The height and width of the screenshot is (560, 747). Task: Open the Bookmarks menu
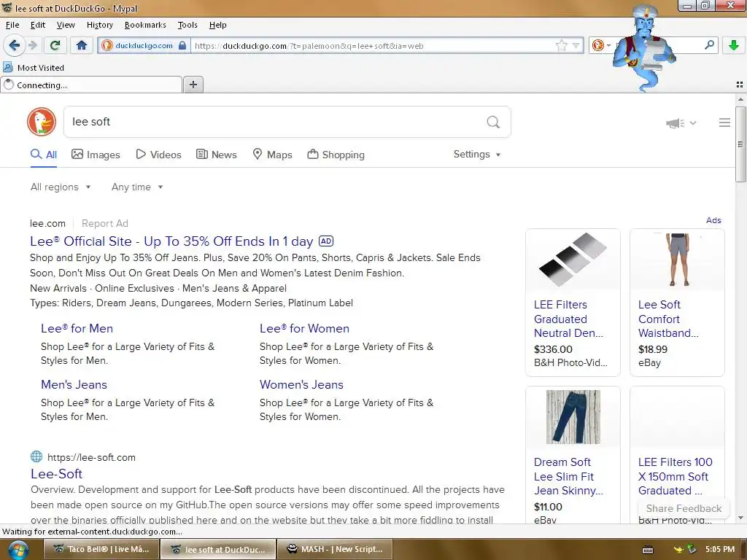[x=145, y=25]
